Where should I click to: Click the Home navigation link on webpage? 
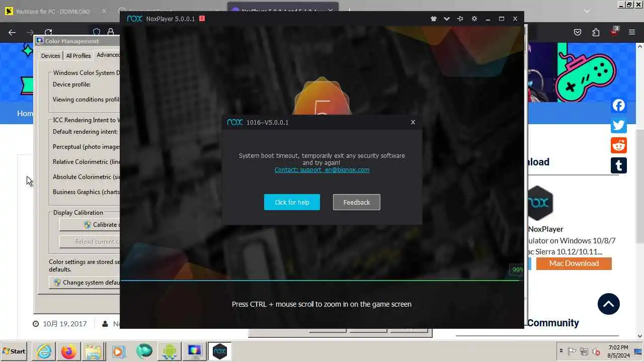pos(25,114)
